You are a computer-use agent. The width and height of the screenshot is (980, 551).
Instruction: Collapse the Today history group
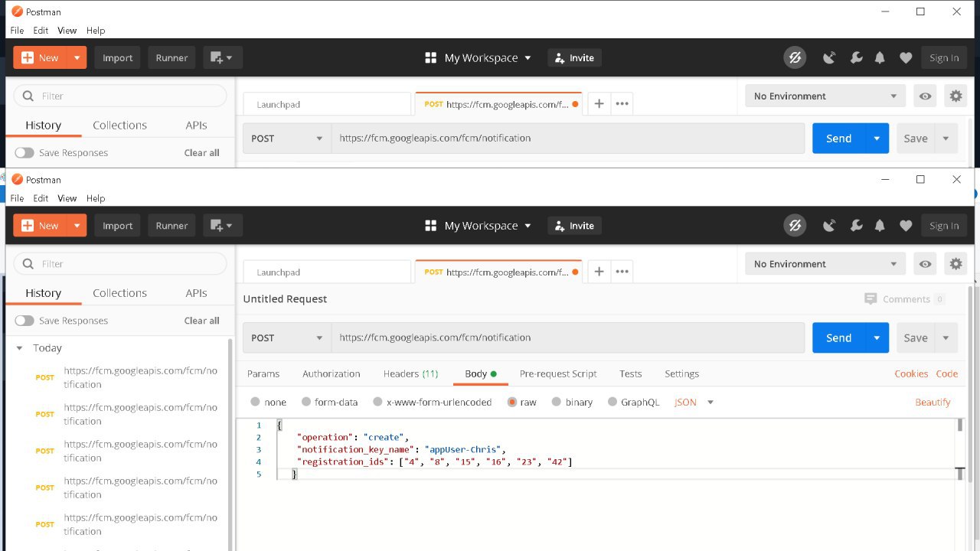click(x=19, y=347)
